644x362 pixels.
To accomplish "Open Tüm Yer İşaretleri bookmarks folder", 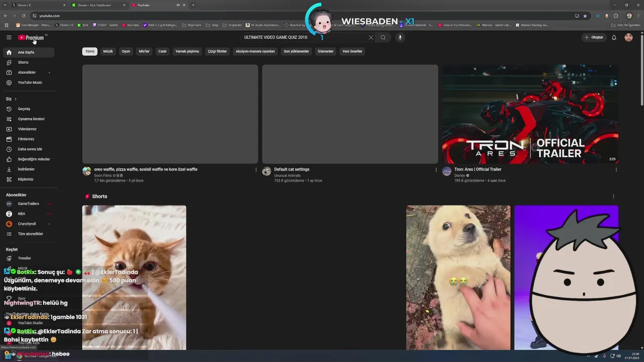I will coord(626,25).
